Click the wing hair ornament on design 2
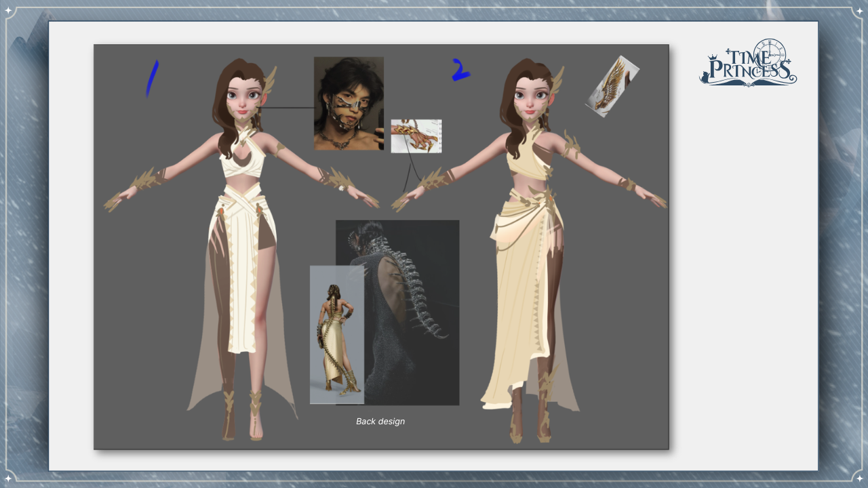 tap(557, 80)
